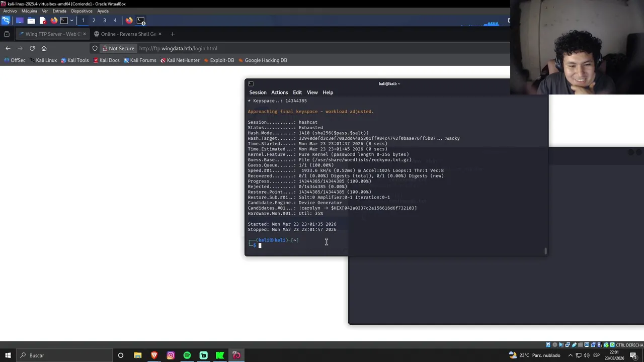Go back in Firefox

point(8,48)
